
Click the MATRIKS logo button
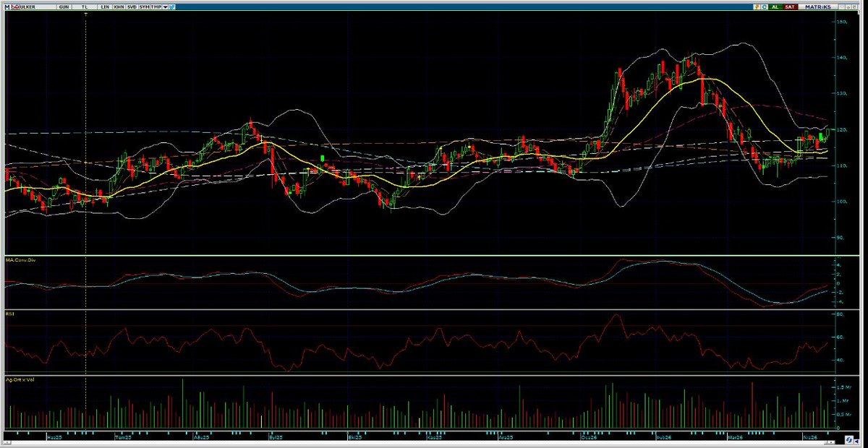818,7
